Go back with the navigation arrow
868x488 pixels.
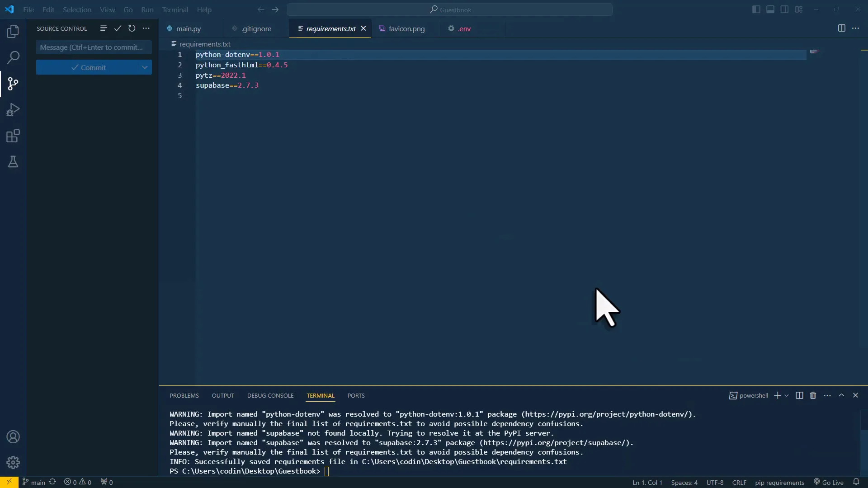click(x=261, y=9)
